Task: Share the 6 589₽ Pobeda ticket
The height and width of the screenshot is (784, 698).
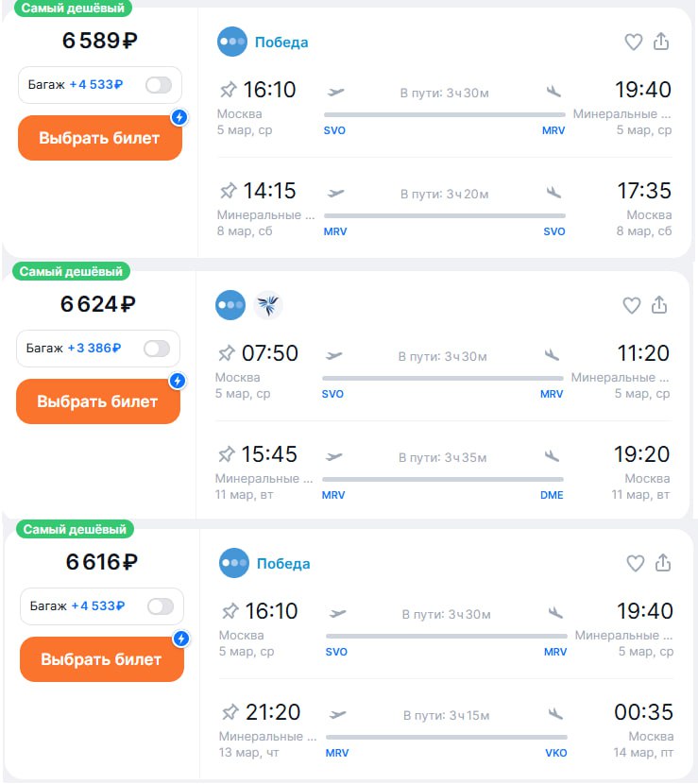Action: (x=661, y=42)
